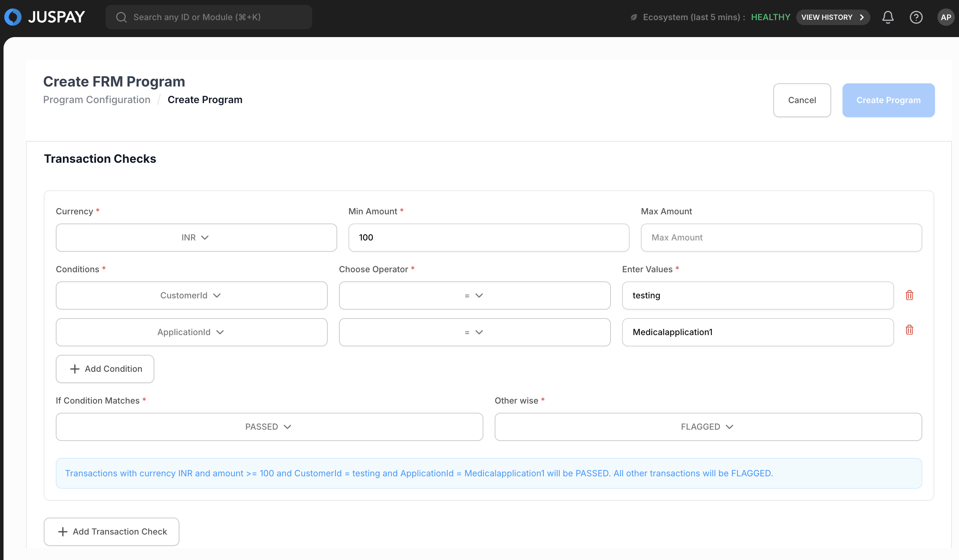Screen dimensions: 959x560
Task: Open the operator dropdown for ApplicationId row
Action: pos(475,332)
